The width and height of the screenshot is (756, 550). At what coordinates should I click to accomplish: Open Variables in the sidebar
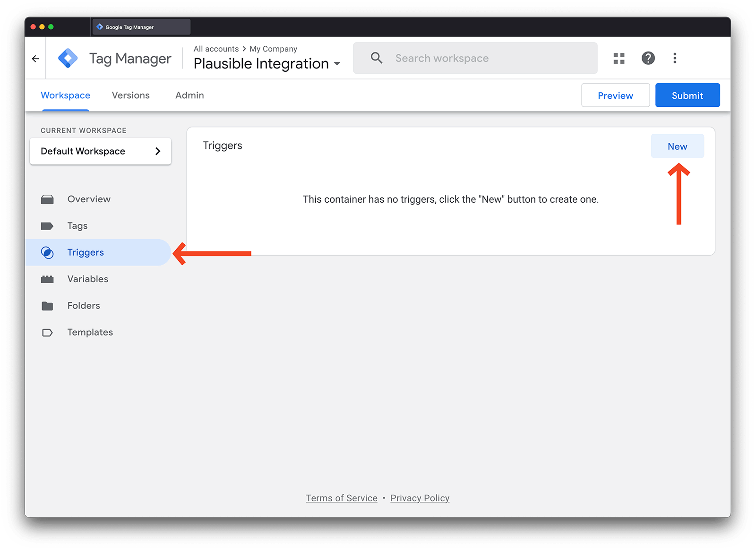pos(87,279)
